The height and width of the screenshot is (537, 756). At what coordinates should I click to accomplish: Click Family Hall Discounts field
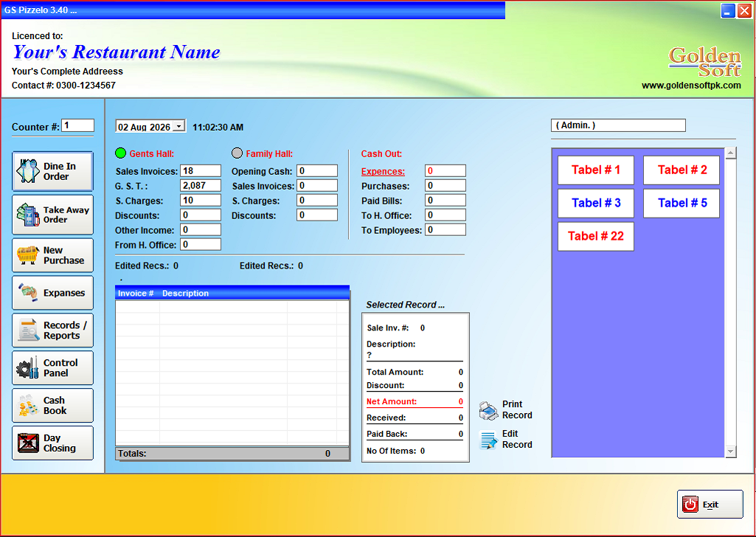317,215
